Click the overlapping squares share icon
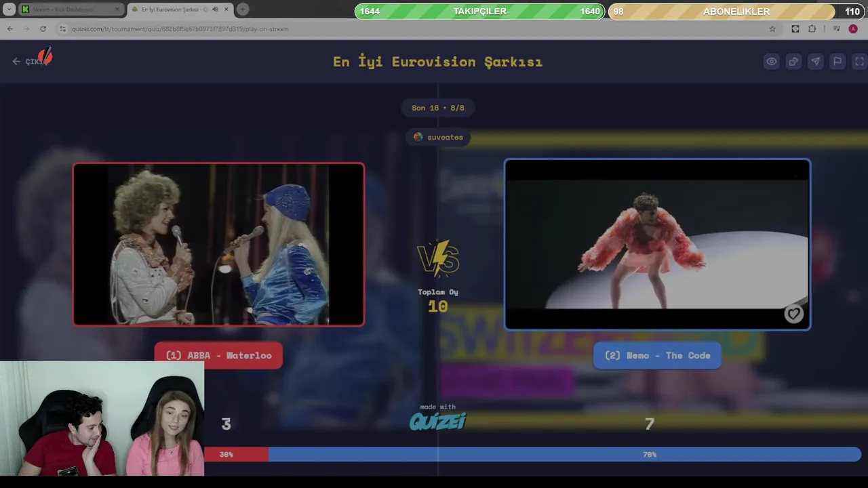This screenshot has width=868, height=488. click(793, 61)
